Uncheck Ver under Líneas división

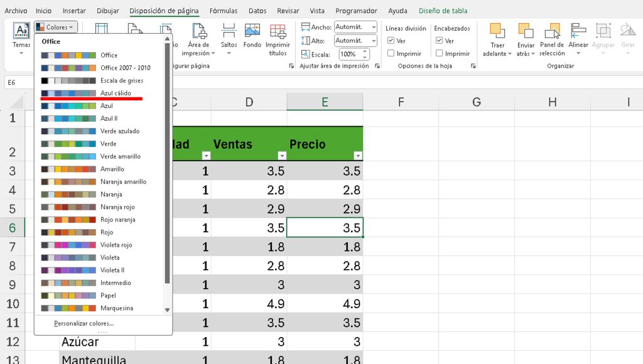click(x=391, y=41)
